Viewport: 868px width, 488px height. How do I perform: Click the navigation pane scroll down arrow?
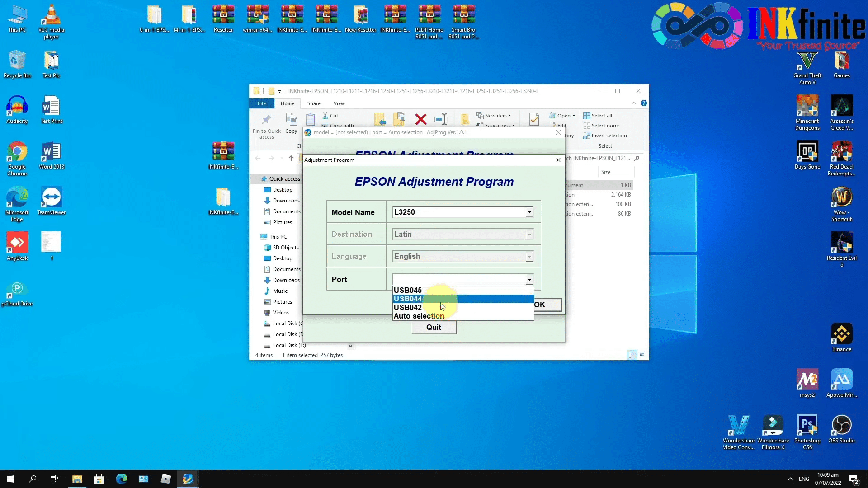[x=350, y=346]
